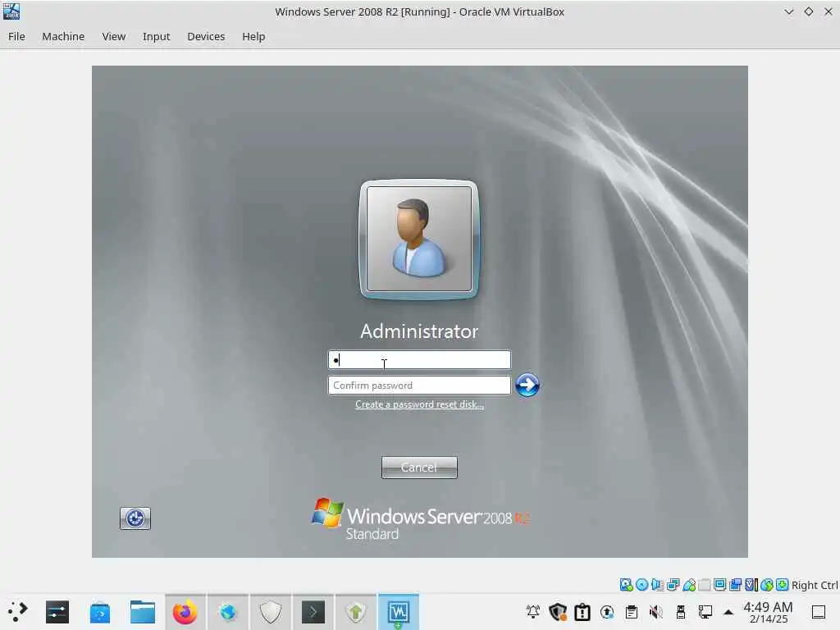Click audio status icon in VM bar
The width and height of the screenshot is (840, 630).
pyautogui.click(x=657, y=584)
